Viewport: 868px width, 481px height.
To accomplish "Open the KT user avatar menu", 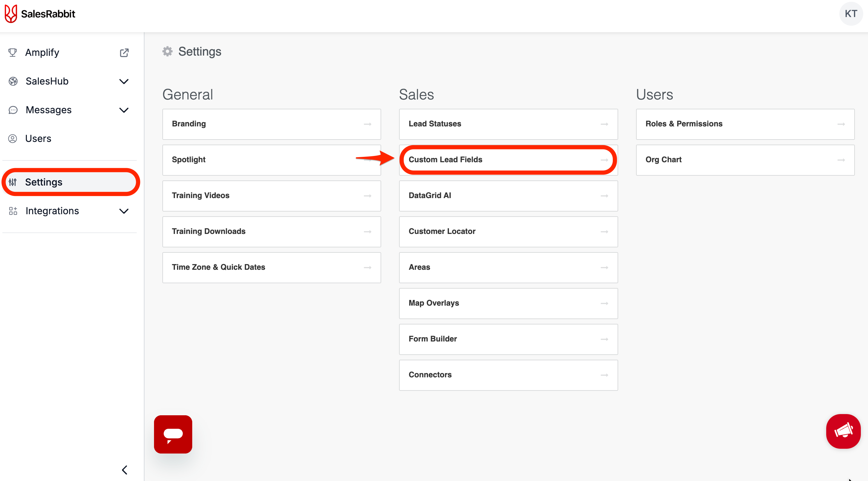I will [850, 14].
